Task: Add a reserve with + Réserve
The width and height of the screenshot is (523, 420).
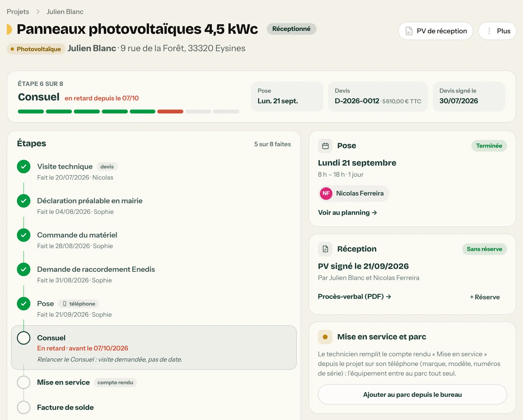Action: 485,297
